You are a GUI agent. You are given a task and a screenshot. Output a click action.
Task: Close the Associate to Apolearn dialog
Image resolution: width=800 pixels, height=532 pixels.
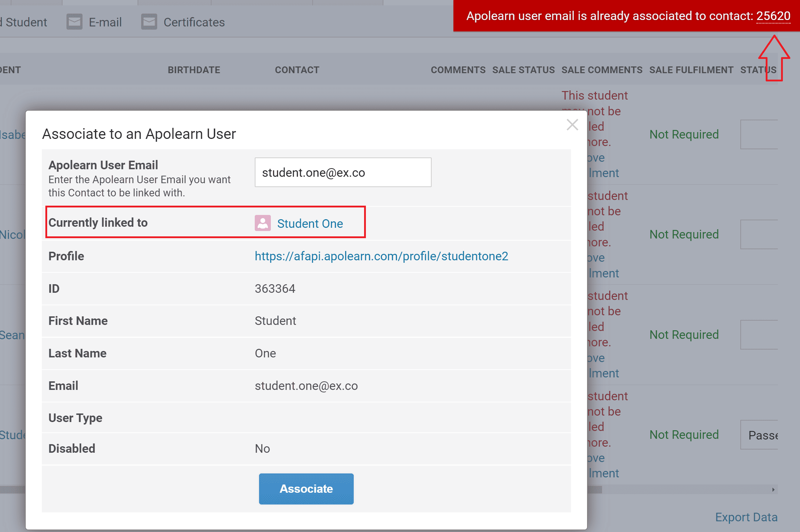pos(572,125)
